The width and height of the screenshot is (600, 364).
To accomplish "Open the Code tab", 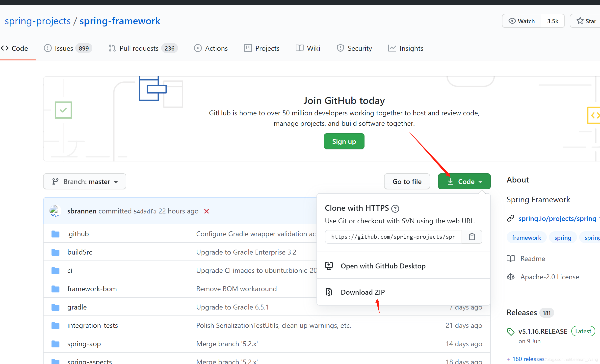I will point(15,48).
